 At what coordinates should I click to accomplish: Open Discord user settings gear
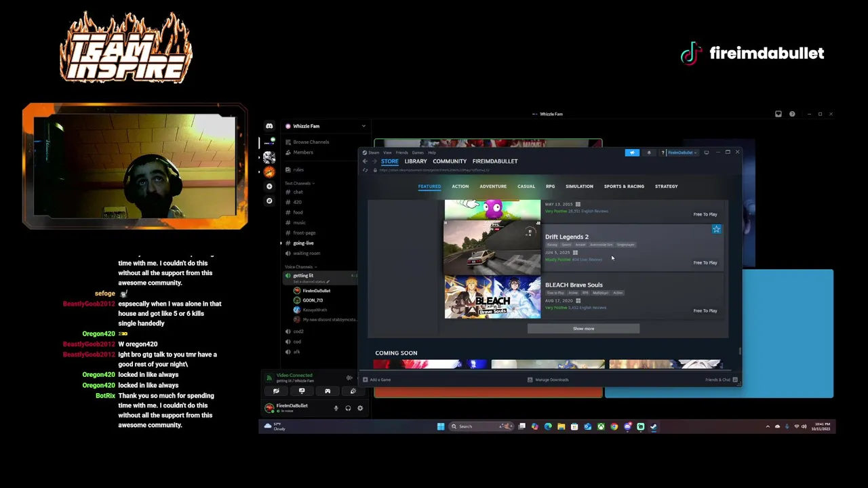(x=360, y=408)
